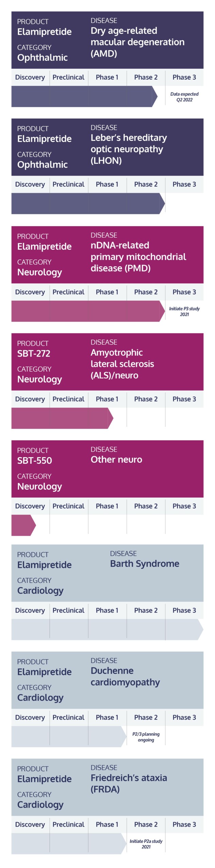Click the SBT-272 pink progress bar
Image resolution: width=215 pixels, height=868 pixels.
coord(62,418)
